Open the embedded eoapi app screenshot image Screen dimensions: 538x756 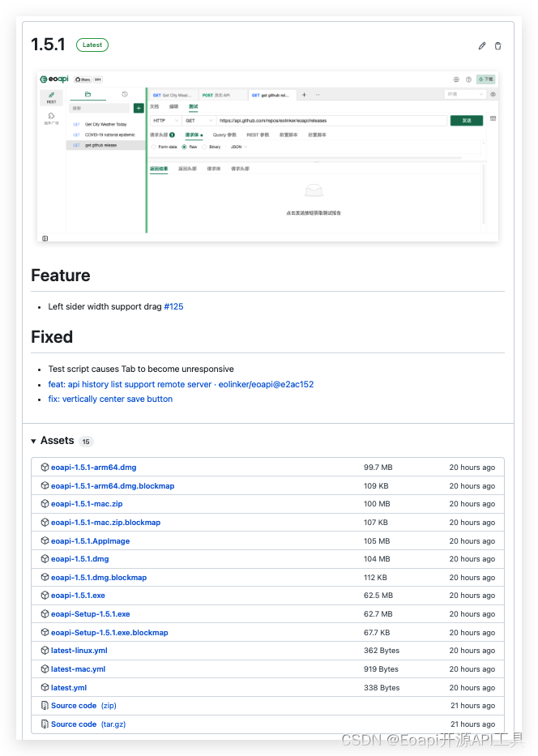[x=267, y=156]
